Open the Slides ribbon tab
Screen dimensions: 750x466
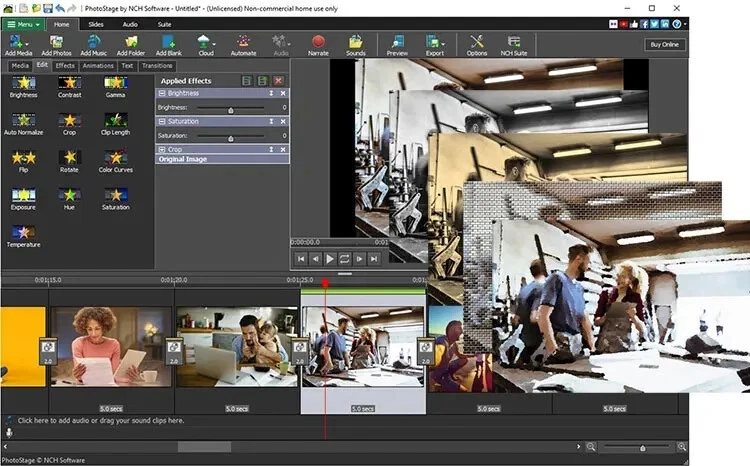click(96, 23)
